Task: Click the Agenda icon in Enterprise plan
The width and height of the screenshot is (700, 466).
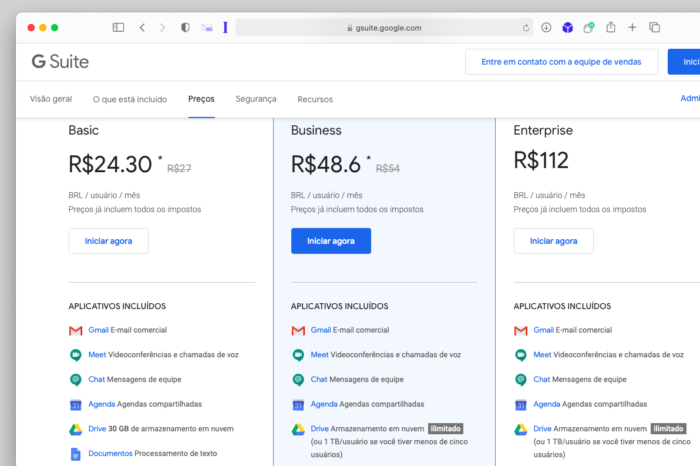Action: coord(521,405)
